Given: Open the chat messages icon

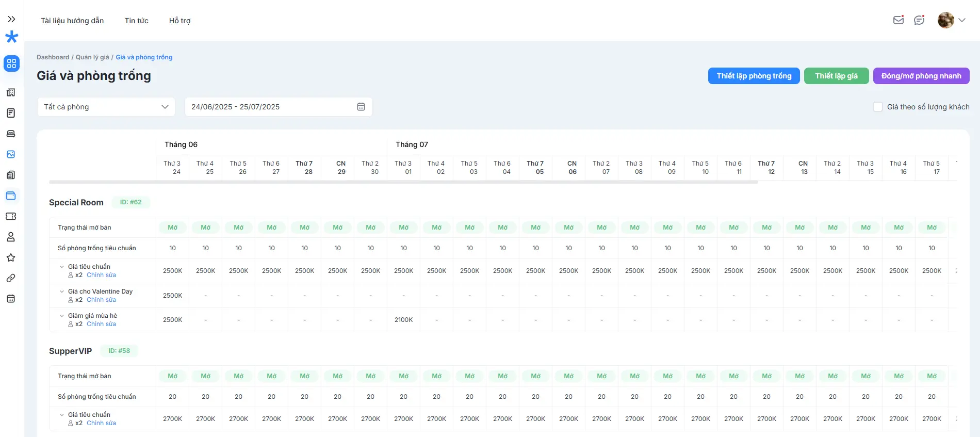Looking at the screenshot, I should click(919, 20).
